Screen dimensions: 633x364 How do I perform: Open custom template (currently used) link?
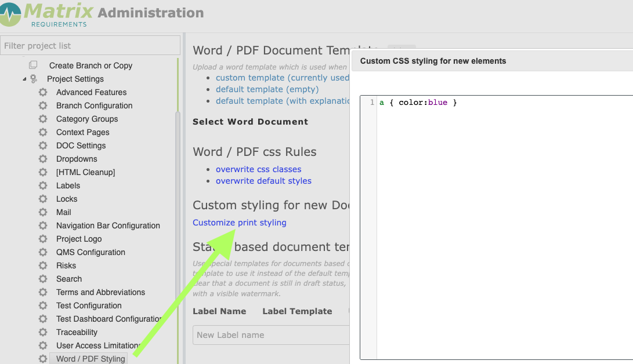click(282, 78)
